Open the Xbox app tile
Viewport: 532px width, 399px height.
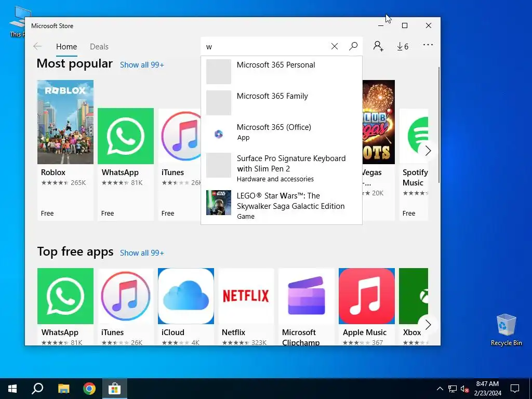(413, 307)
